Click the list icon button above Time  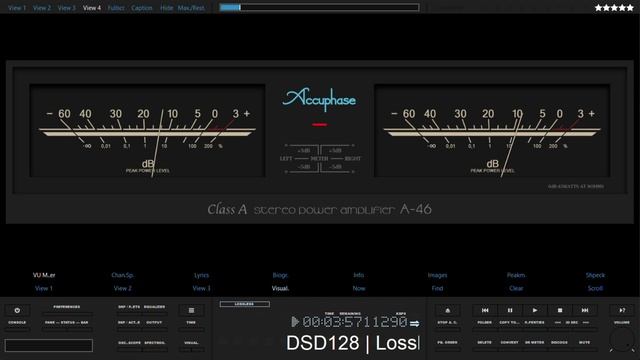click(x=191, y=310)
